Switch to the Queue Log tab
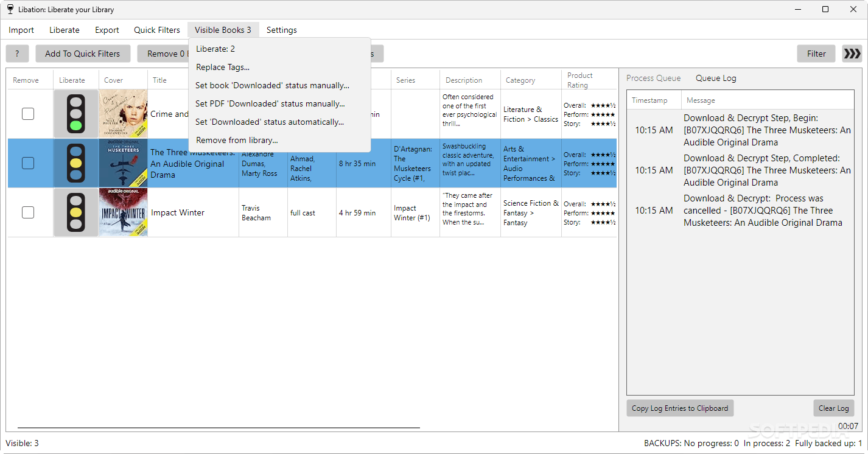Image resolution: width=868 pixels, height=454 pixels. [715, 78]
